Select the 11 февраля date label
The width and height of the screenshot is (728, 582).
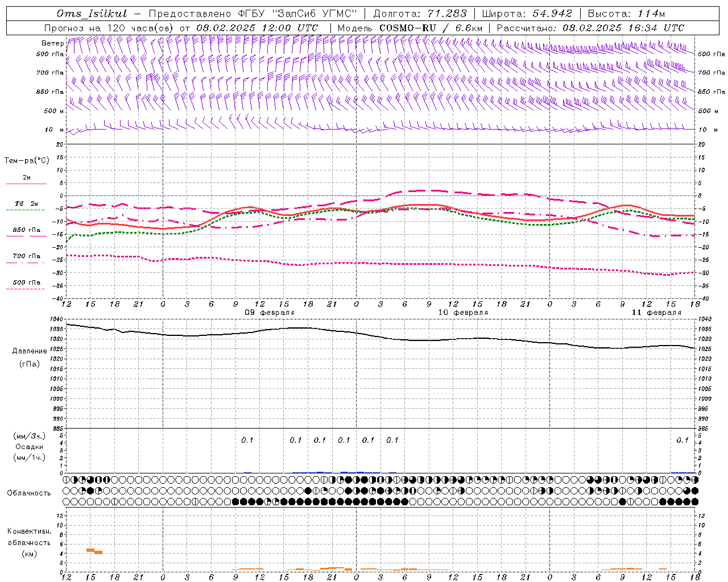[x=656, y=313]
